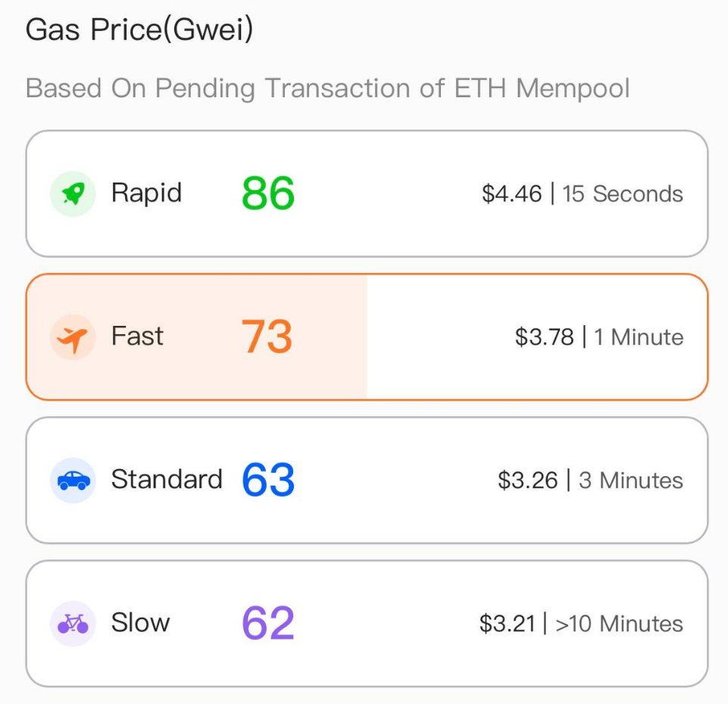The height and width of the screenshot is (704, 728).
Task: Click the green 86 Gwei value
Action: [268, 194]
